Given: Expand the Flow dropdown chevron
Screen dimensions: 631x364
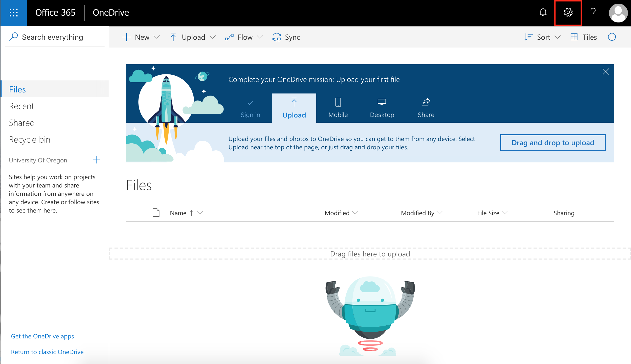Looking at the screenshot, I should (x=260, y=37).
